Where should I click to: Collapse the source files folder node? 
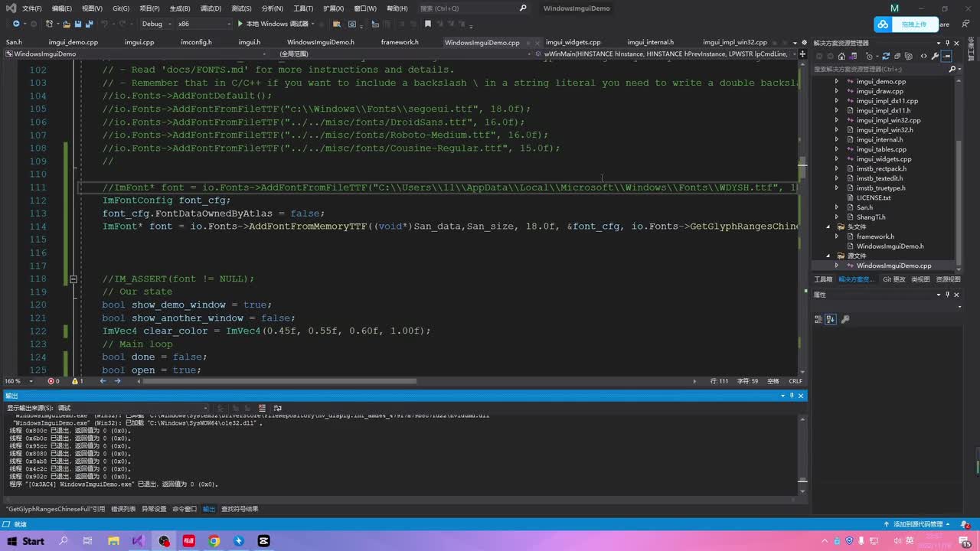tap(828, 256)
